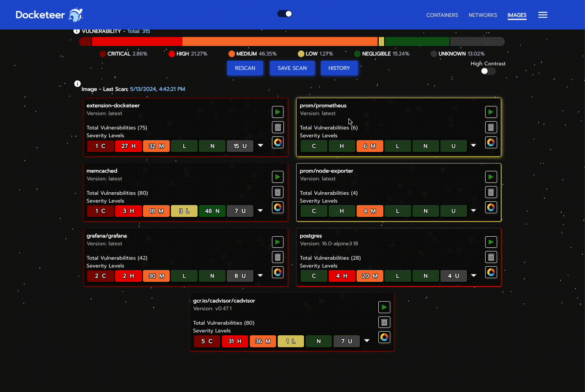The image size is (585, 392).
Task: Click 48 N badge on memcached
Action: 212,211
